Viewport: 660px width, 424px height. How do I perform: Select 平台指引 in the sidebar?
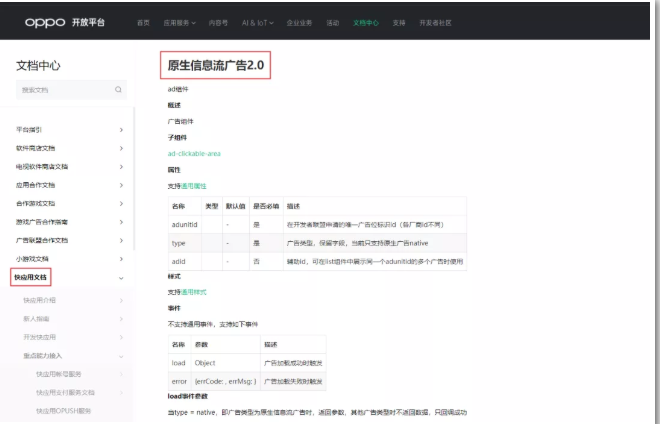point(29,130)
